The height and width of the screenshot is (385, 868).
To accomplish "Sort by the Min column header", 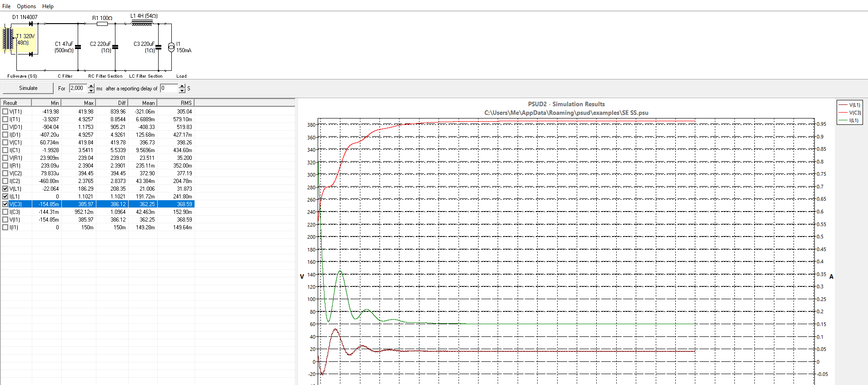I will point(47,103).
